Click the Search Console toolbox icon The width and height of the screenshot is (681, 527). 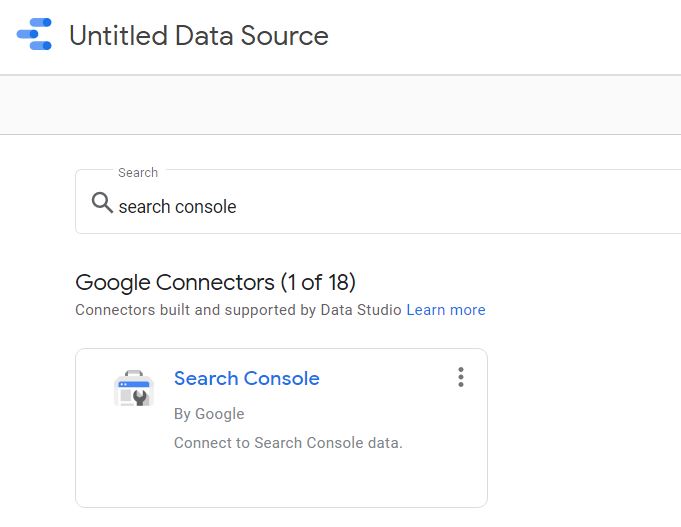click(134, 388)
